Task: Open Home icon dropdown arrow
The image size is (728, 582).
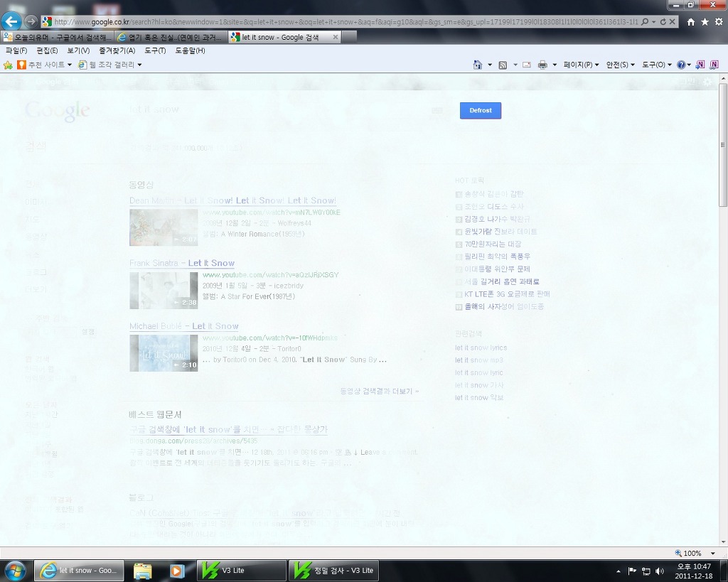Action: 490,65
